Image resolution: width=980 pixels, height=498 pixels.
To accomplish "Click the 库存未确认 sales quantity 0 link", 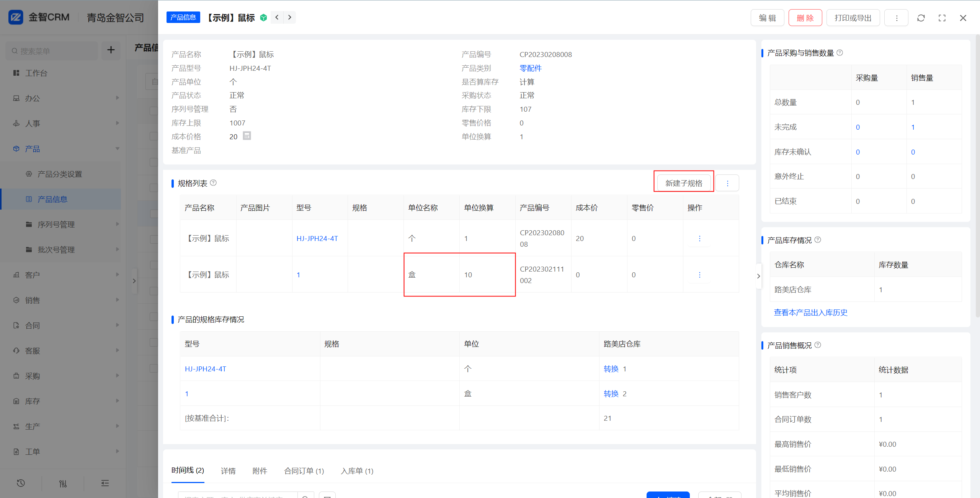I will [913, 152].
